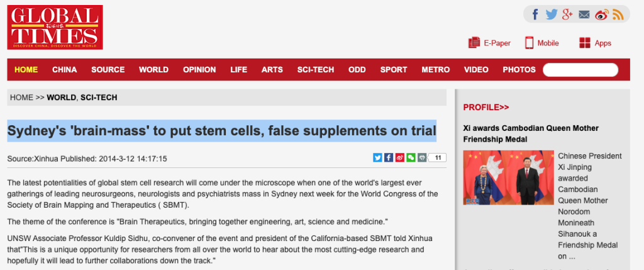The image size is (644, 270).
Task: Click the Global Times logo
Action: 55,27
